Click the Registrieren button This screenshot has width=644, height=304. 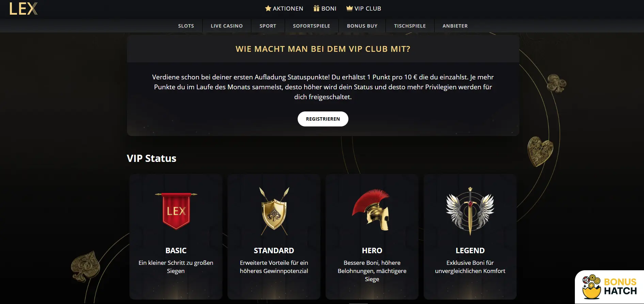tap(323, 119)
